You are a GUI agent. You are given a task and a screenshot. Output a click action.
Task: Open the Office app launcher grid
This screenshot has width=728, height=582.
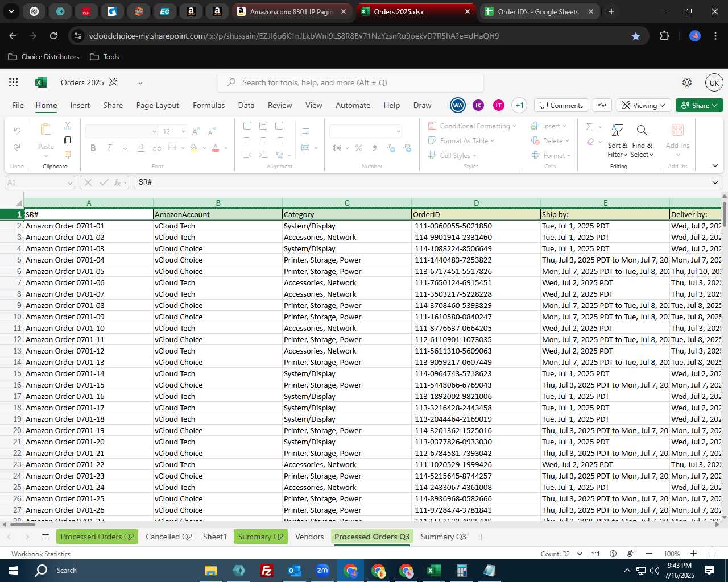(x=14, y=82)
